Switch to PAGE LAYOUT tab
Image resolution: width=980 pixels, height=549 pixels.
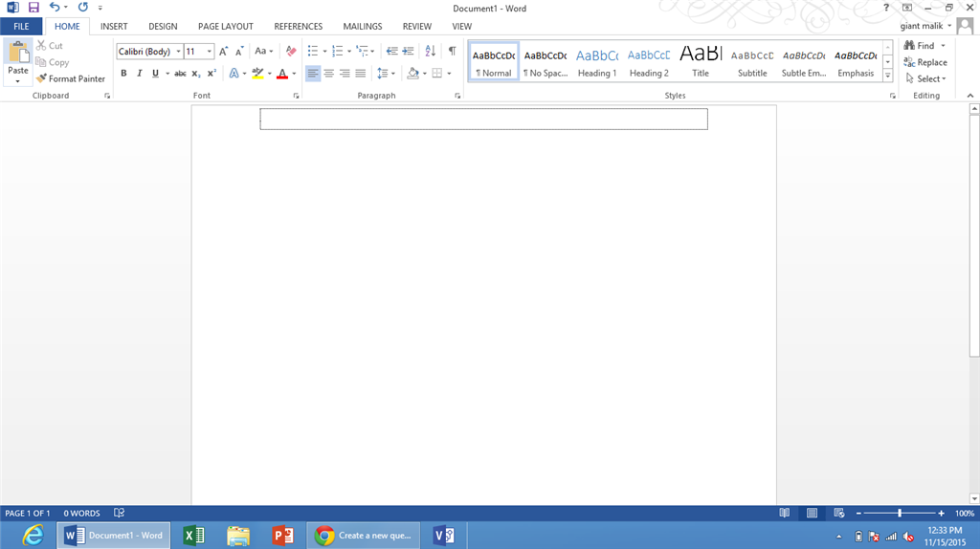[226, 26]
